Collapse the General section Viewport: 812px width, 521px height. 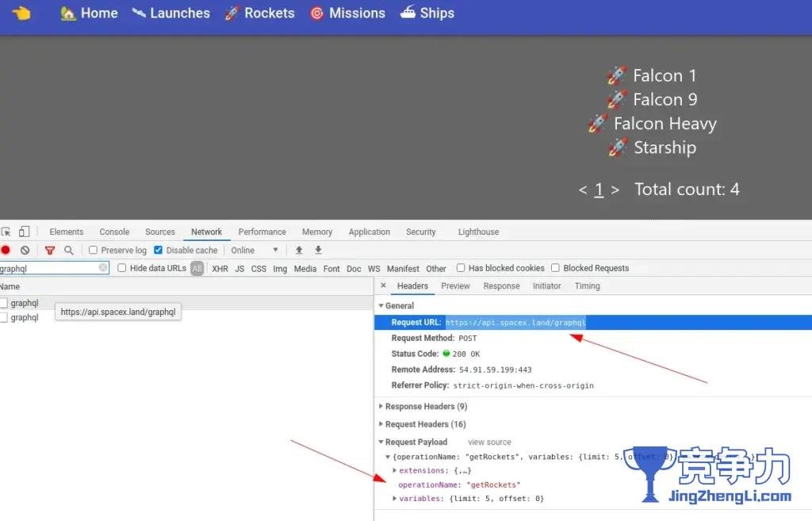(x=381, y=305)
